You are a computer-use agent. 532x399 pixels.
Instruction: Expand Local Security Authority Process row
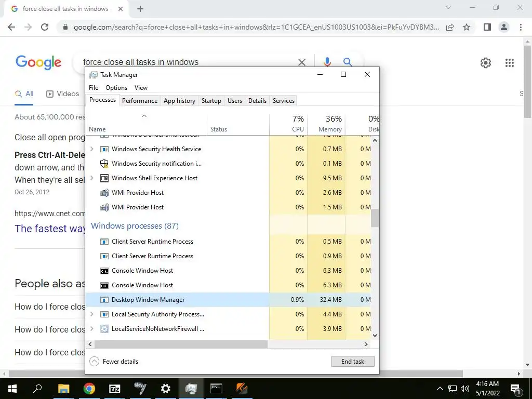tap(91, 314)
